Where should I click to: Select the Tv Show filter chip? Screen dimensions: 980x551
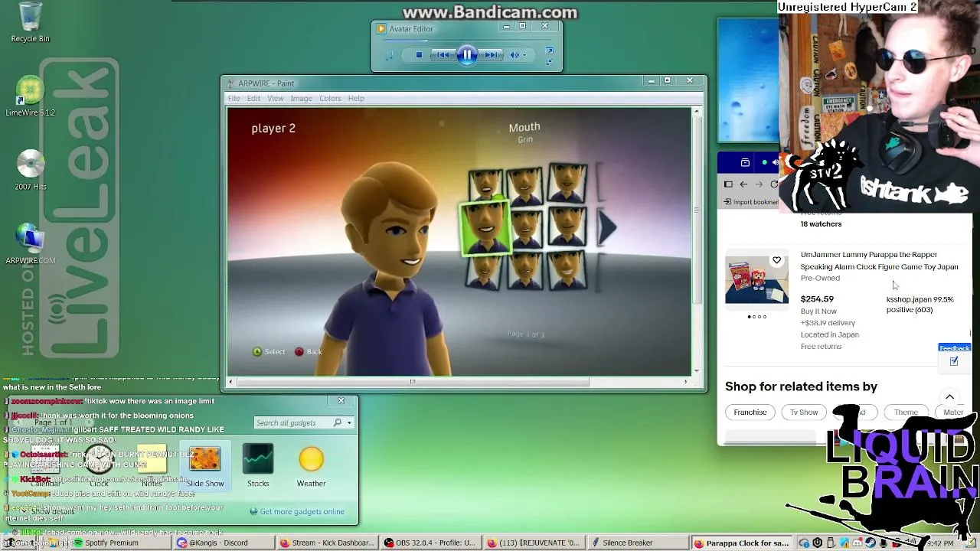pyautogui.click(x=804, y=412)
